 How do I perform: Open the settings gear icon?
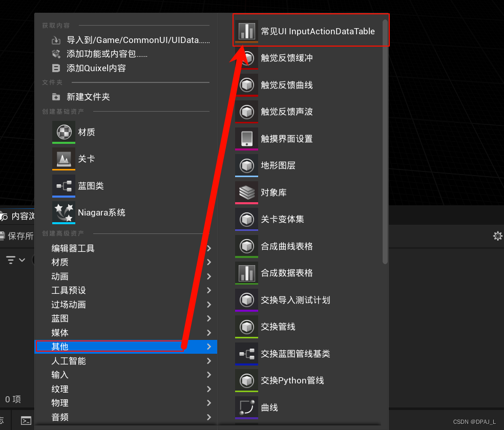pos(497,236)
